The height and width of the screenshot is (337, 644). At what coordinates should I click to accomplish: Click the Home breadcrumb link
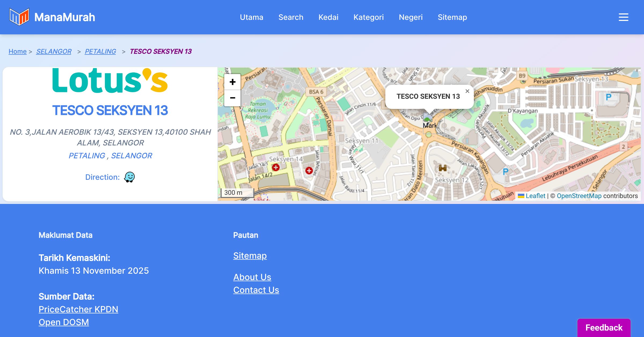click(x=17, y=51)
